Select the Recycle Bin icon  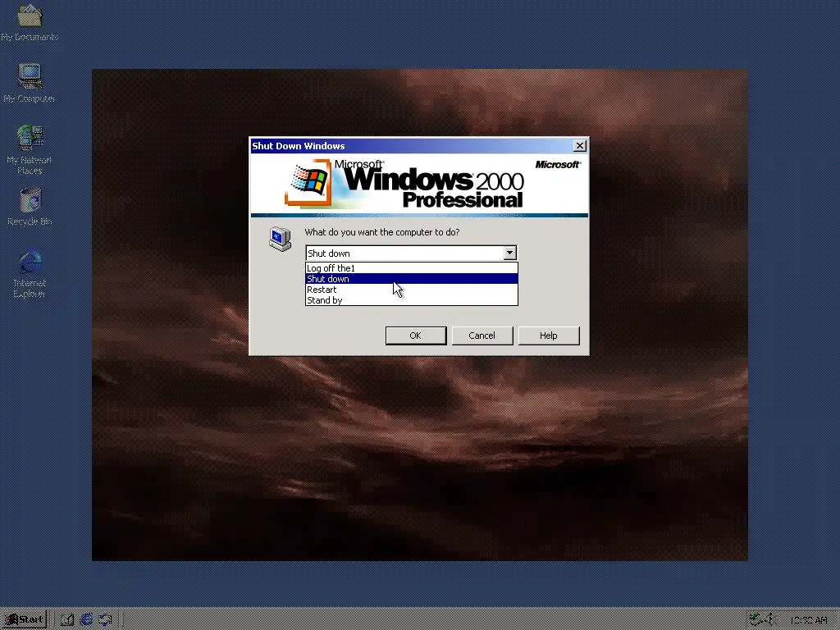(30, 206)
